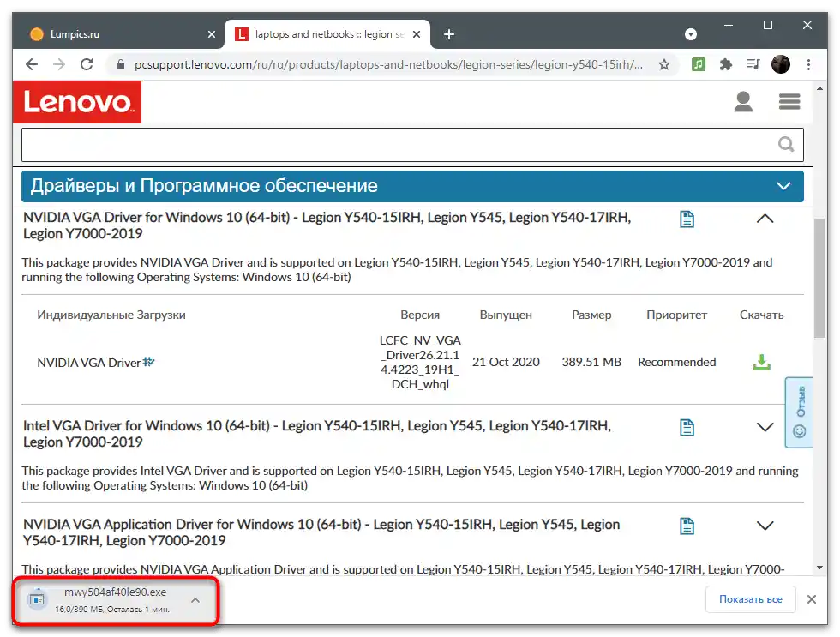
Task: Open readme document for Intel VGA Driver
Action: tap(687, 428)
